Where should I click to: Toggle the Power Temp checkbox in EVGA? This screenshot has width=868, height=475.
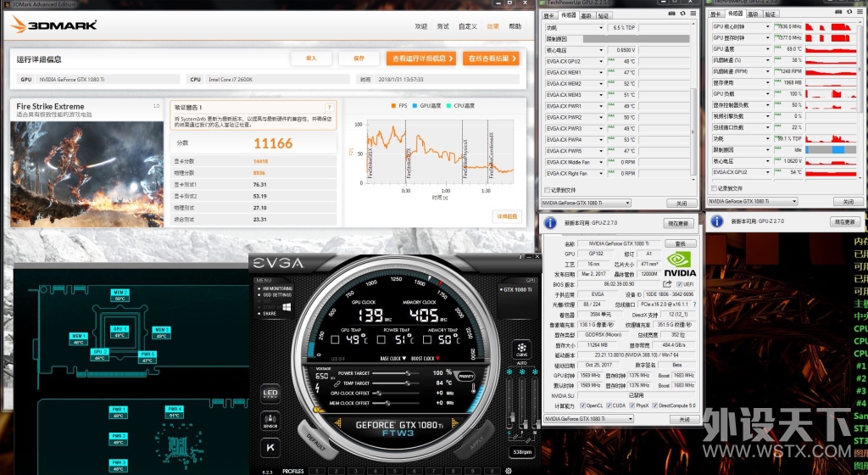381,339
